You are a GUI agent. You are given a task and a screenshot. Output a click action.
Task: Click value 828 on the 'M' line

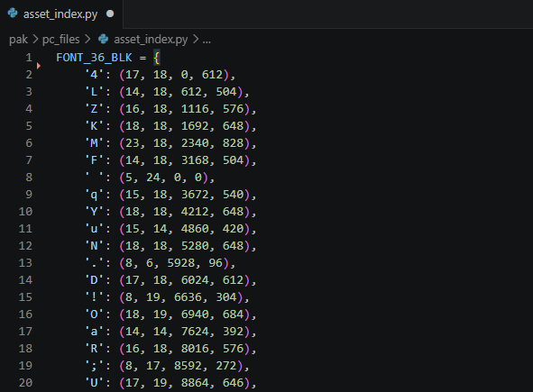tap(234, 143)
